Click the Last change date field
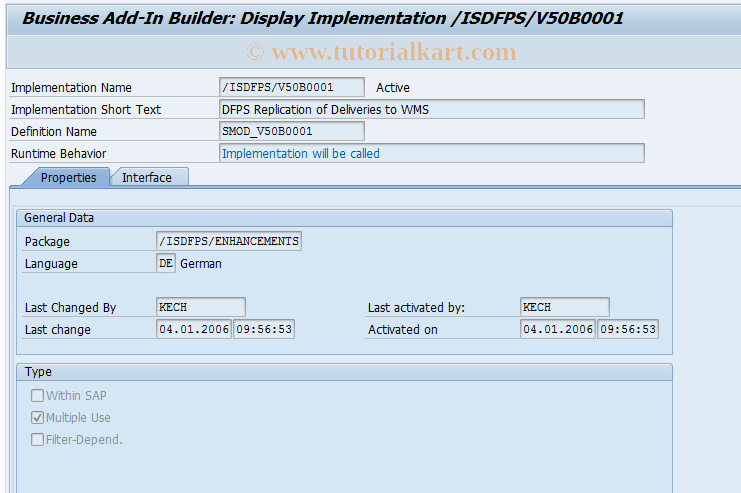This screenshot has width=741, height=493. [x=194, y=329]
